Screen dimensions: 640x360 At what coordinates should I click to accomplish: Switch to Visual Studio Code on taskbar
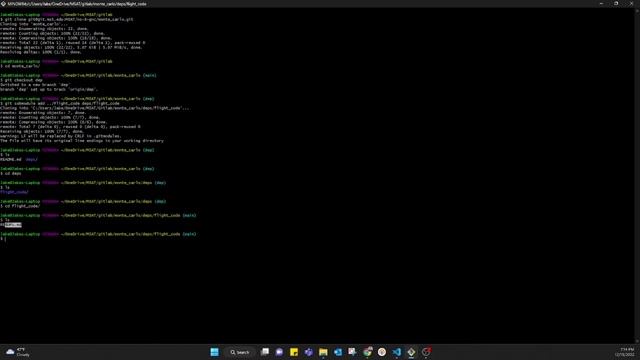396,352
